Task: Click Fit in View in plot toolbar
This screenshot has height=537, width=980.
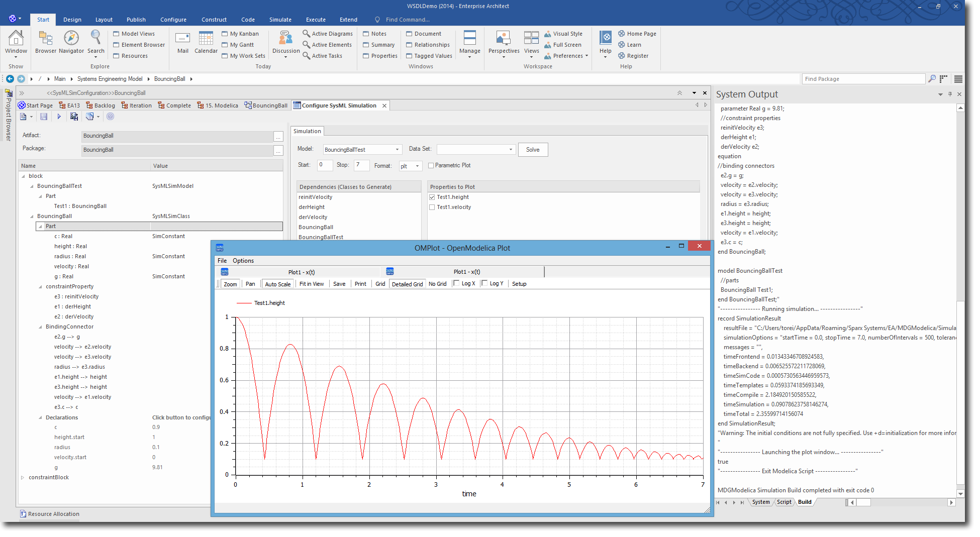Action: (311, 284)
